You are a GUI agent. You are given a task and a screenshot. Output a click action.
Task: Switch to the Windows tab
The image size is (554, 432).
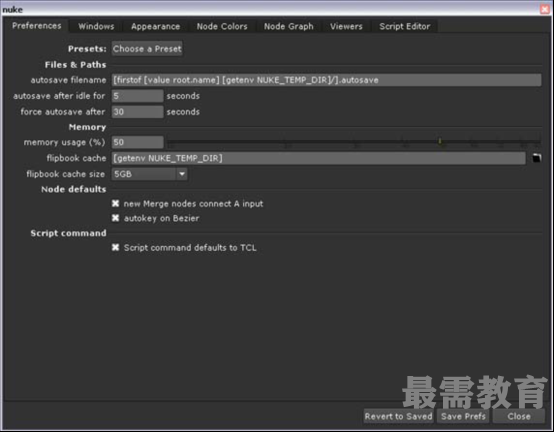(96, 26)
